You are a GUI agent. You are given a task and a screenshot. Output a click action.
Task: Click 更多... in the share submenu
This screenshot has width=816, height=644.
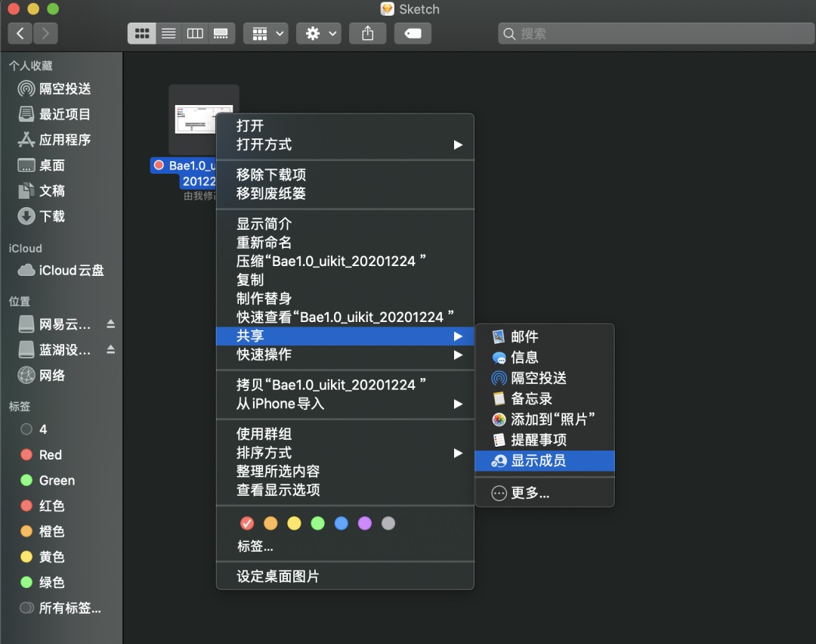click(x=545, y=493)
